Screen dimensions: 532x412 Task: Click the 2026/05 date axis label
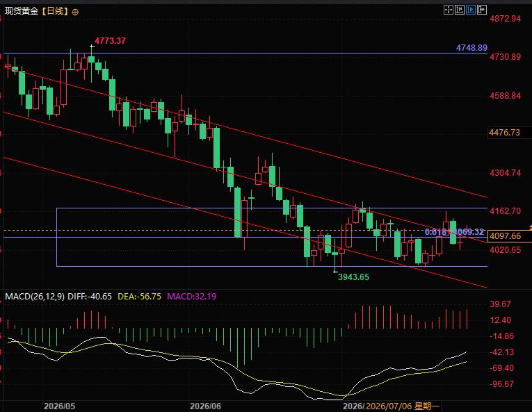59,406
